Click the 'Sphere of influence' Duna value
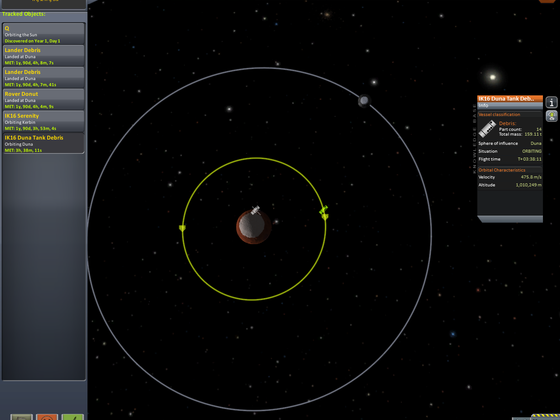 point(536,143)
